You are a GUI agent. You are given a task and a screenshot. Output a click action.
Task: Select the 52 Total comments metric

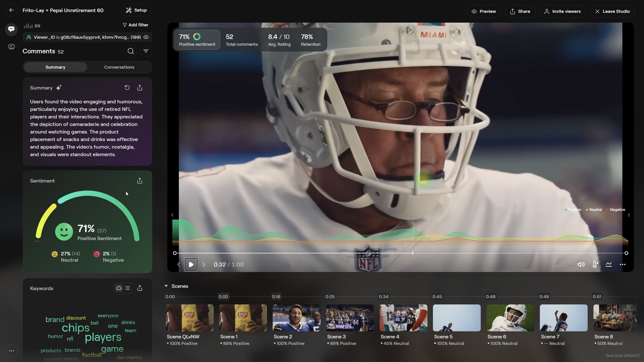pyautogui.click(x=242, y=40)
